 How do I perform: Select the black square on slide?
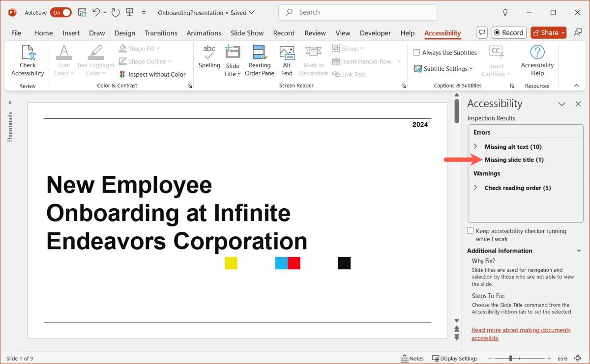point(344,263)
